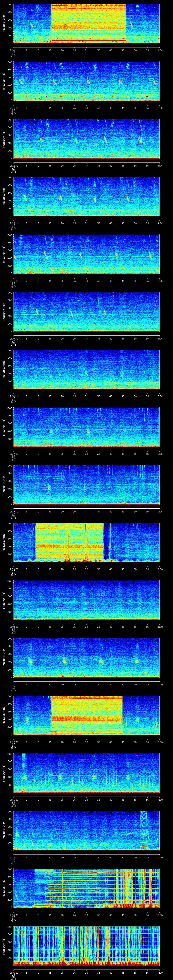Image resolution: width=173 pixels, height=980 pixels.
Task: Click the '2:07:00' start time label
Action: click(x=14, y=454)
